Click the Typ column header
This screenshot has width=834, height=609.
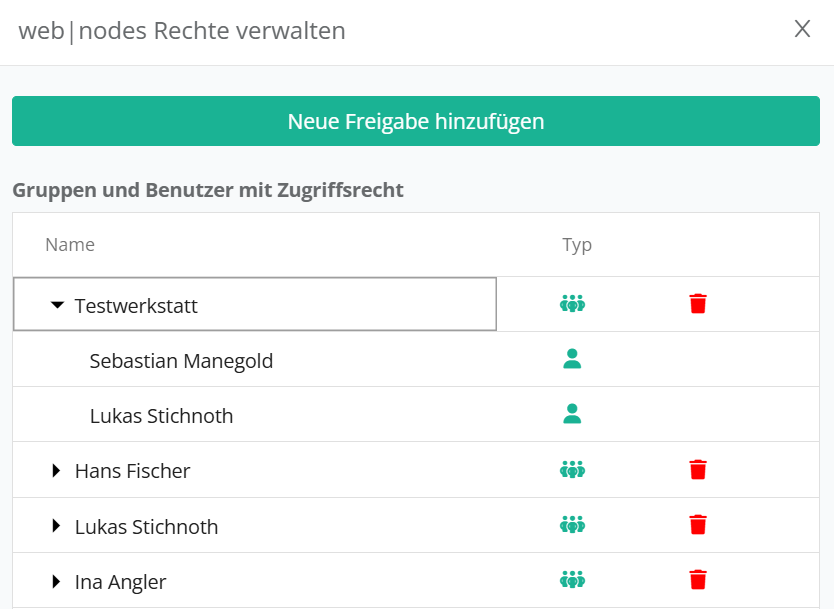[577, 245]
